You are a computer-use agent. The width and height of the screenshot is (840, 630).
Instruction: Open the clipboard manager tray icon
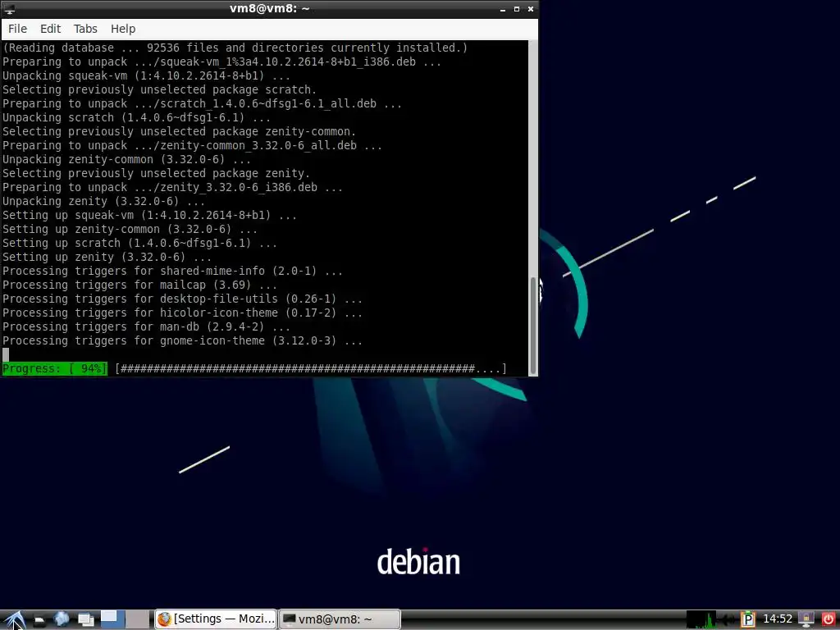tap(748, 619)
